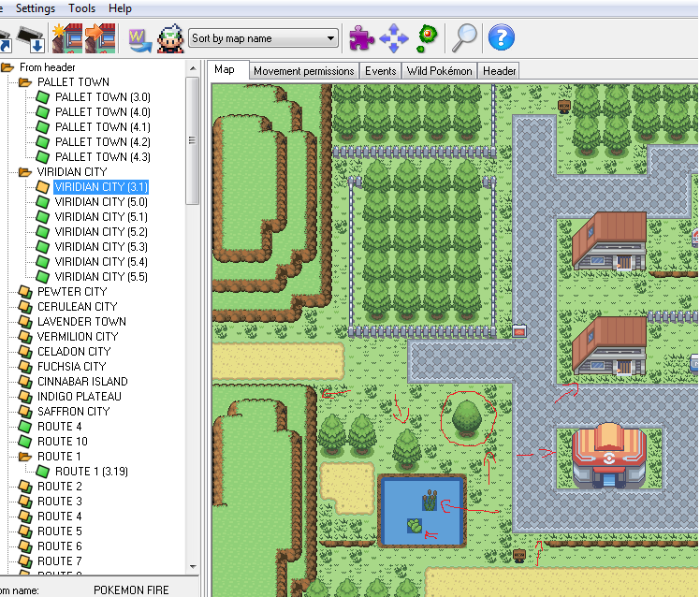This screenshot has width=700, height=597.
Task: Click the magnifying glass search icon
Action: tap(464, 38)
